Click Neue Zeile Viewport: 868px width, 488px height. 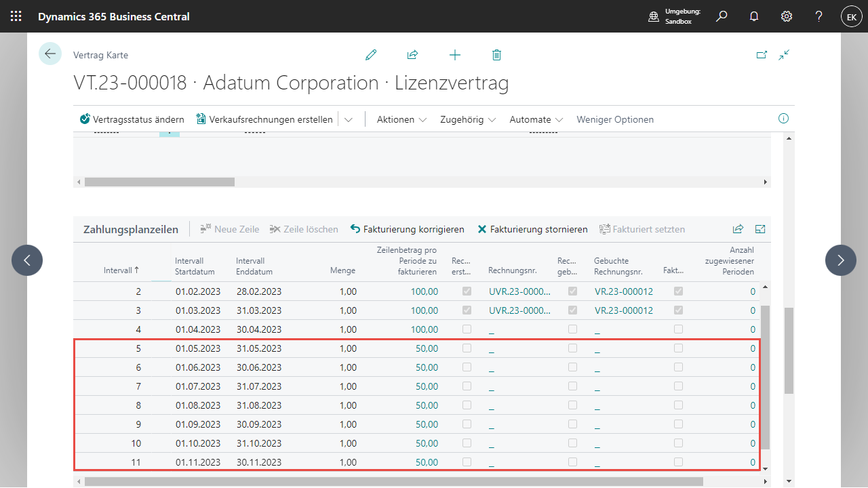coord(230,229)
